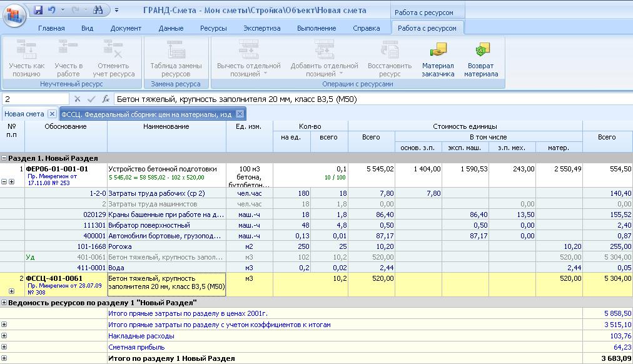The width and height of the screenshot is (633, 364).
Task: Click the Возврат материала ribbon icon
Action: click(x=481, y=51)
